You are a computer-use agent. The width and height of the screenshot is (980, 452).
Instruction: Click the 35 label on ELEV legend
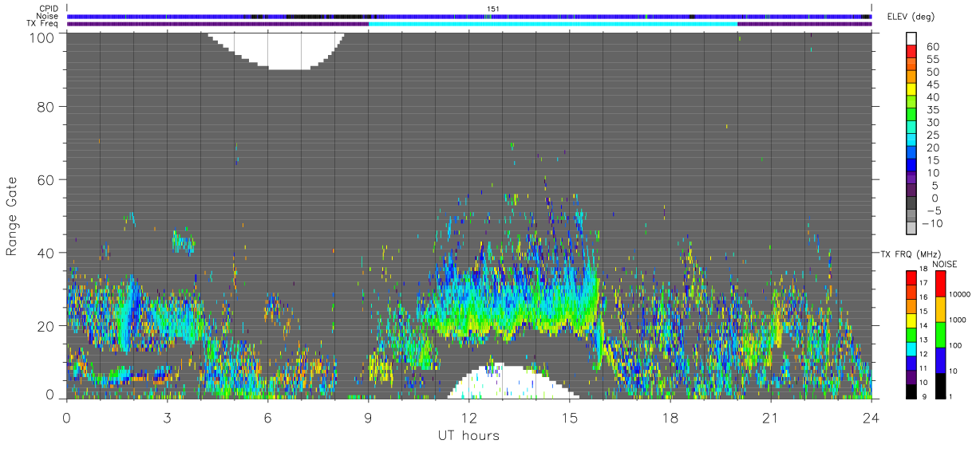931,110
